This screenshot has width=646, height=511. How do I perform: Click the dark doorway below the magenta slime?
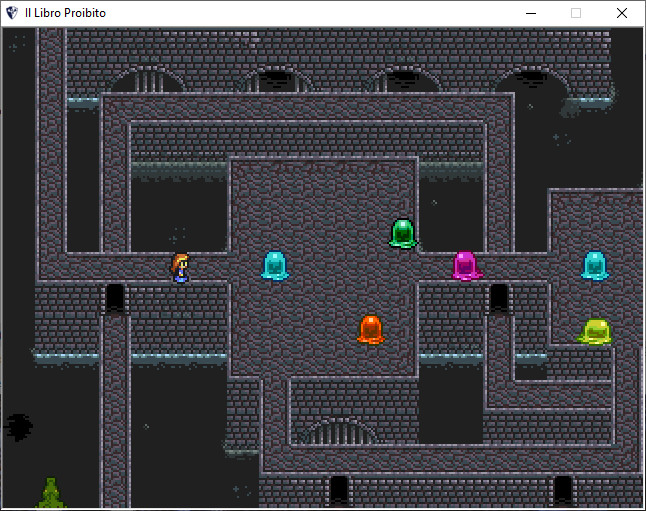tap(499, 298)
